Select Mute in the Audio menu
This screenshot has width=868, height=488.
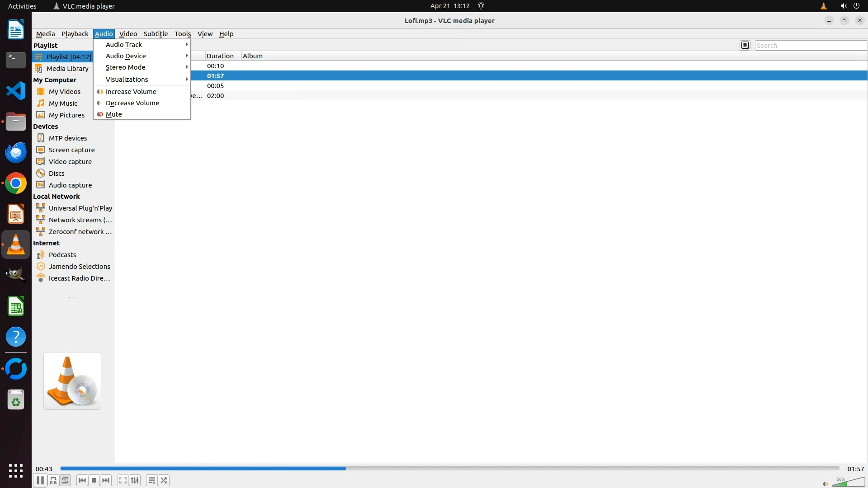pos(114,114)
